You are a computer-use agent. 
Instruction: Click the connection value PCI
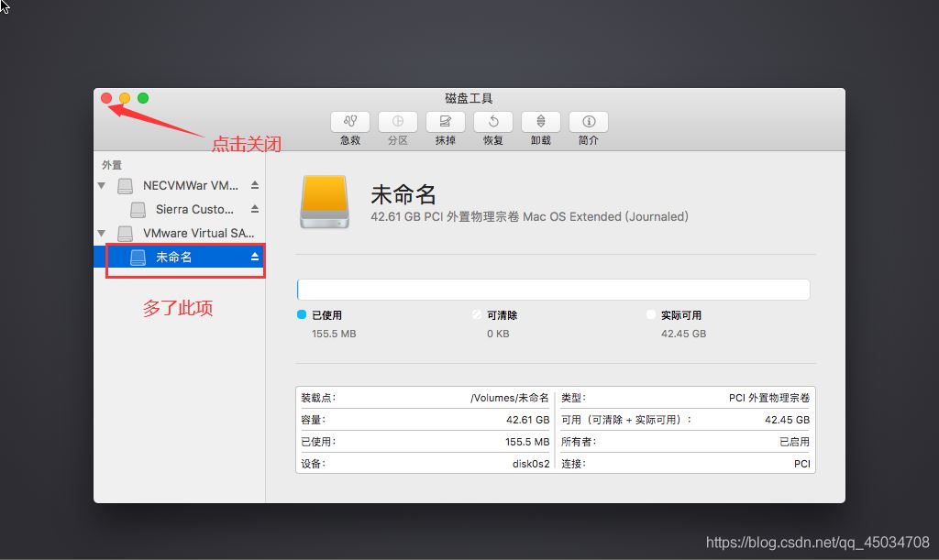click(x=801, y=464)
